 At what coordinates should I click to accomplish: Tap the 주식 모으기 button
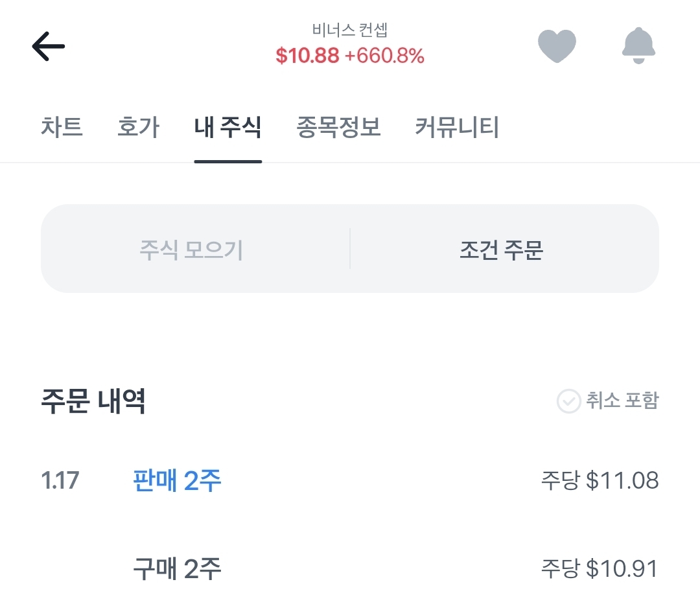(x=191, y=249)
